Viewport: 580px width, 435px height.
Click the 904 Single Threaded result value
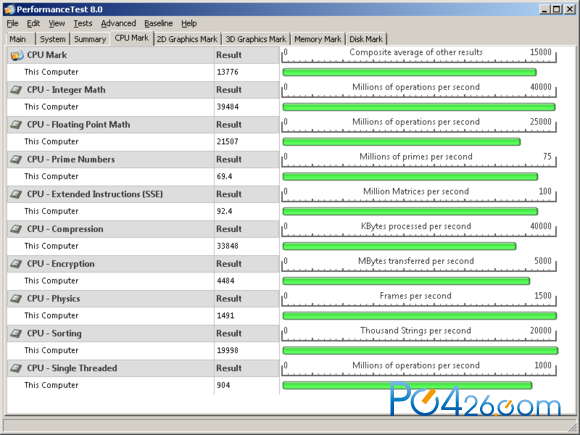pyautogui.click(x=223, y=385)
